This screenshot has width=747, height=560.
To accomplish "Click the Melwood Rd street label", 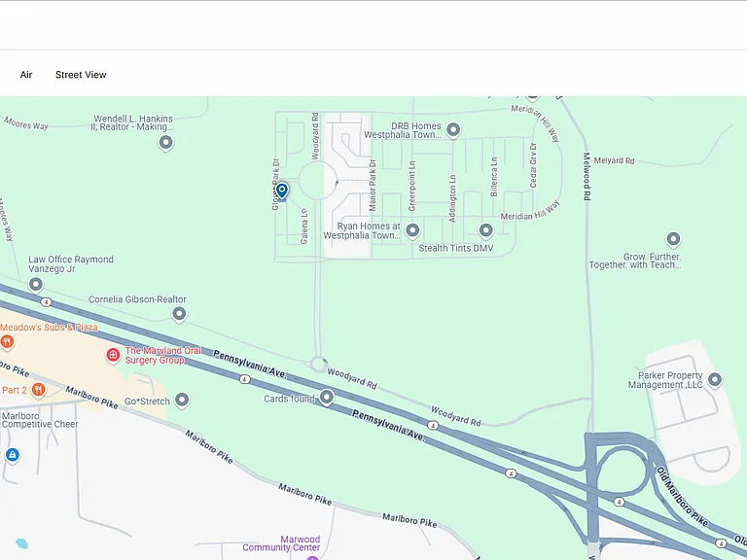I will tap(587, 176).
